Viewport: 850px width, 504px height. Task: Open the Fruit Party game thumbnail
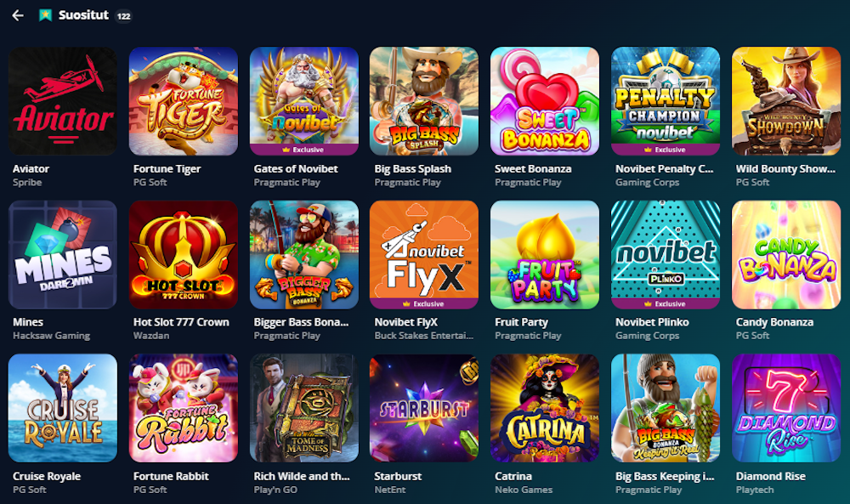pos(545,255)
